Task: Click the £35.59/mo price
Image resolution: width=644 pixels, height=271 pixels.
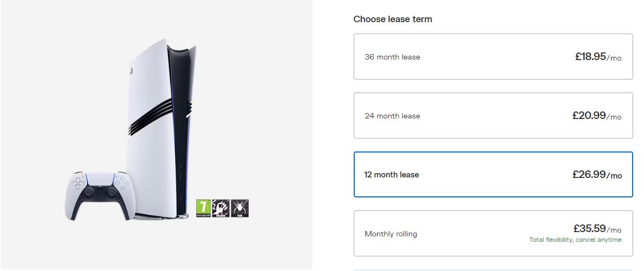Action: coord(597,229)
